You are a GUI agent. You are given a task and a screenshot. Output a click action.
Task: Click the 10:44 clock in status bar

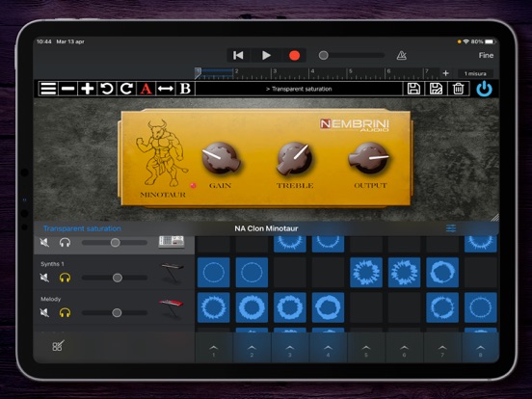[x=43, y=41]
